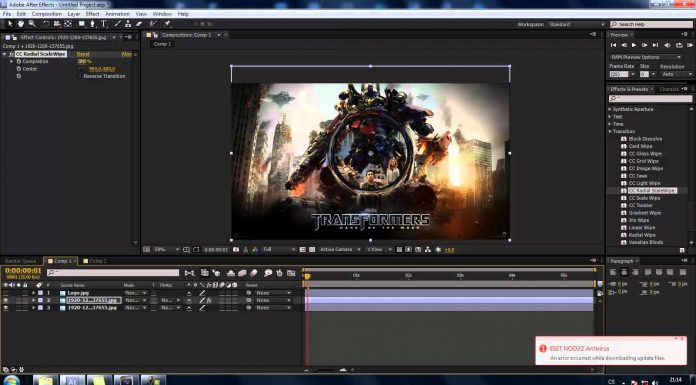The image size is (696, 385).
Task: Open the Effect menu
Action: tap(92, 14)
